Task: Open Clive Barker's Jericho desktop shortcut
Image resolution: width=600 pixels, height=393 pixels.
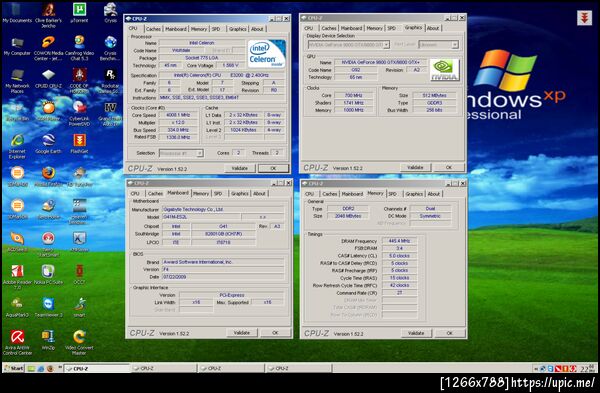Action: (x=48, y=15)
